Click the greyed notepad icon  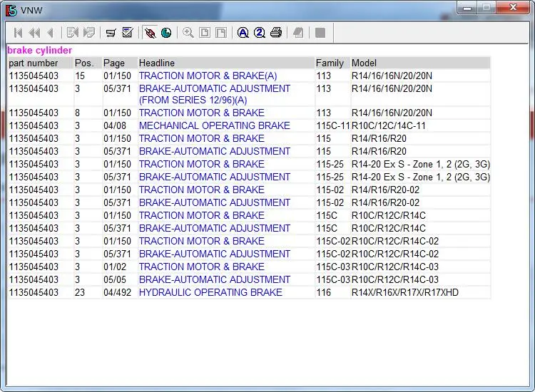(x=298, y=33)
